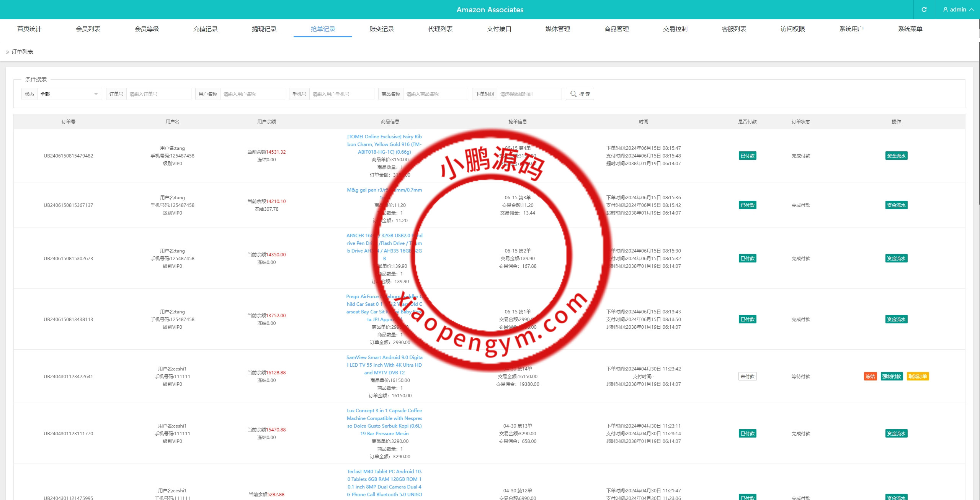Click 资金流水 for order UB2406150815479482
980x500 pixels.
click(x=896, y=156)
